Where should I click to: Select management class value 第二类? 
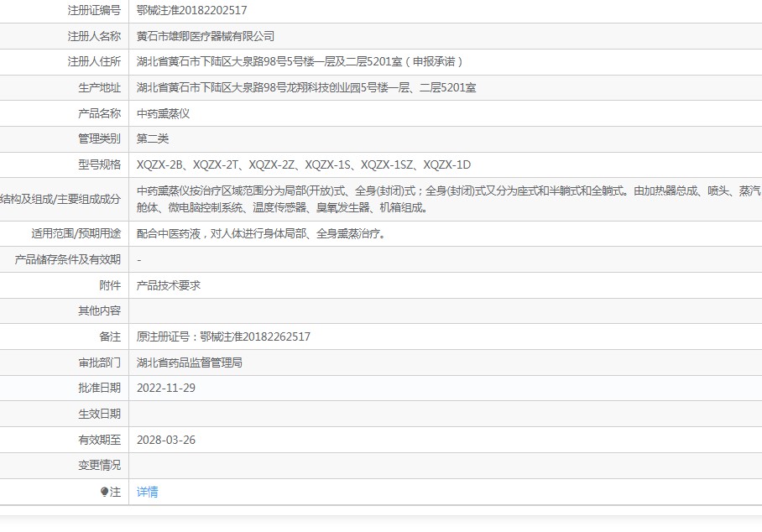pos(153,139)
